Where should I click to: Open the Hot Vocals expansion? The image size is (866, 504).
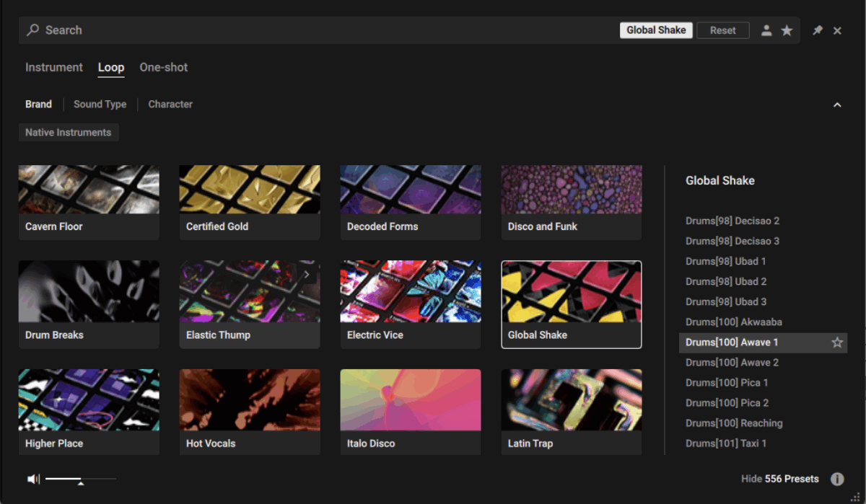click(250, 412)
